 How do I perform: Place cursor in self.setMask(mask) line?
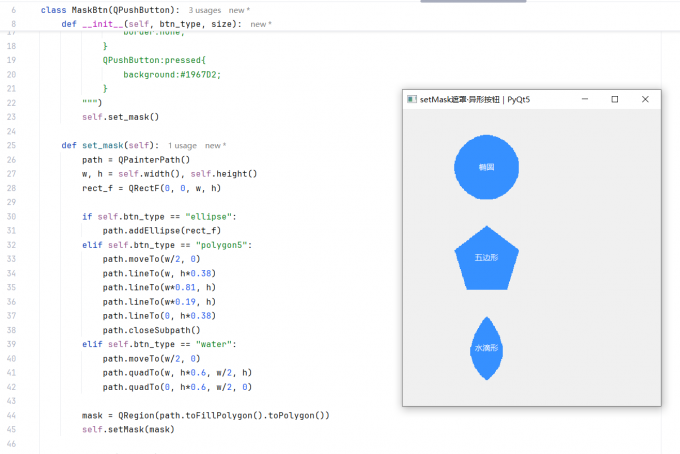pyautogui.click(x=128, y=429)
